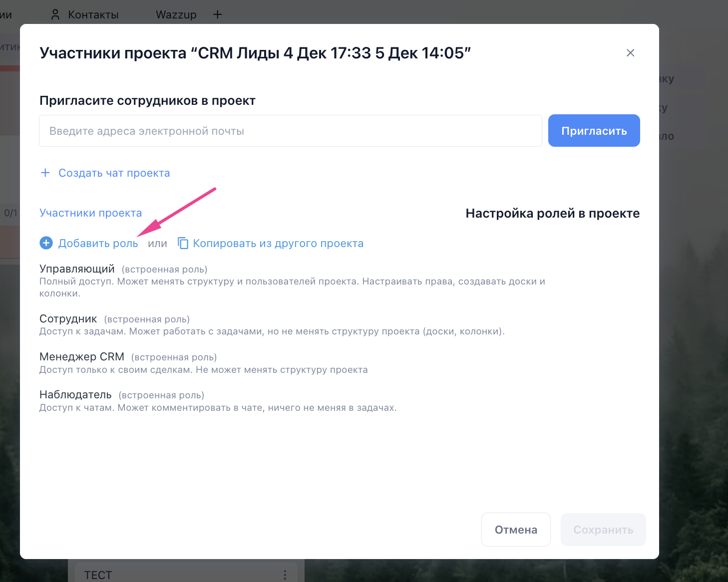Click the plus tab icon after Wazzup

click(x=217, y=14)
